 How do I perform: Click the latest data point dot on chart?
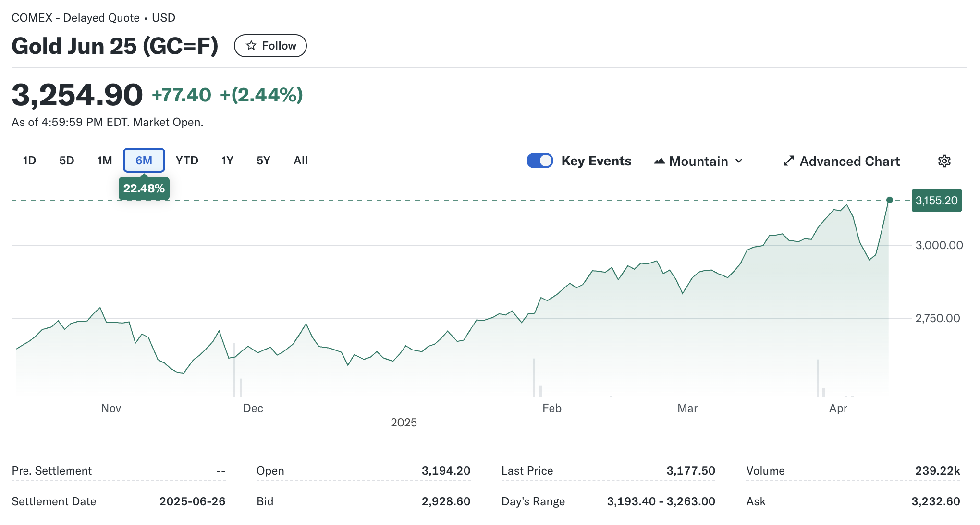[889, 200]
